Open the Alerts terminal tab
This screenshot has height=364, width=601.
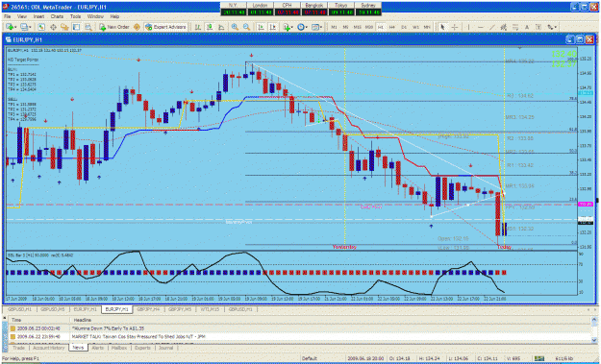coord(98,348)
